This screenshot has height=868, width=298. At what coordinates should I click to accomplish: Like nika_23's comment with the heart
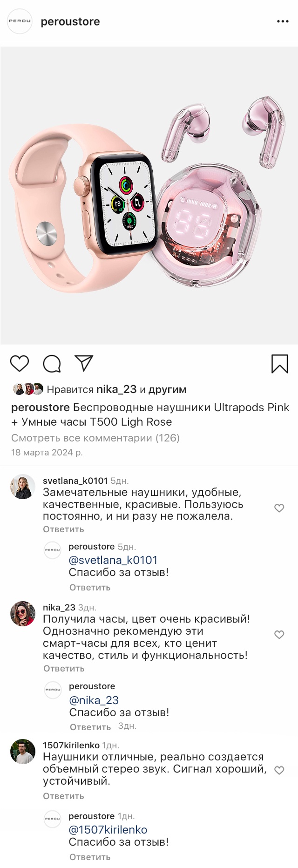click(x=279, y=635)
